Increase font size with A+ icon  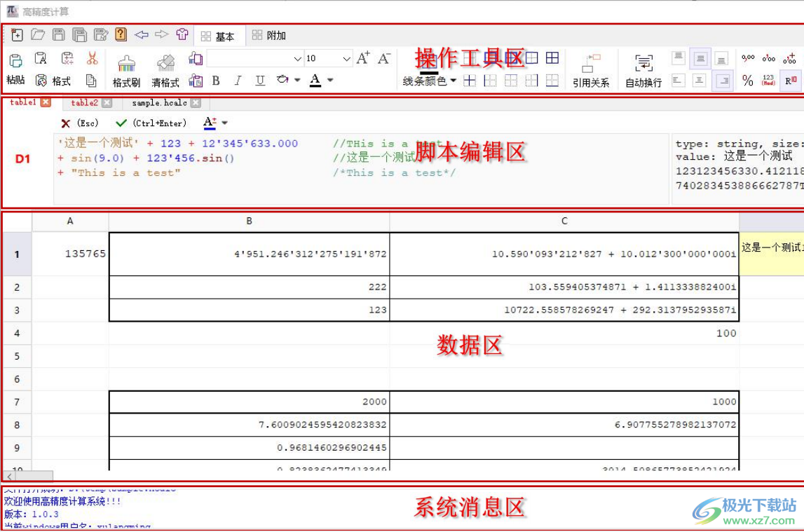[363, 58]
